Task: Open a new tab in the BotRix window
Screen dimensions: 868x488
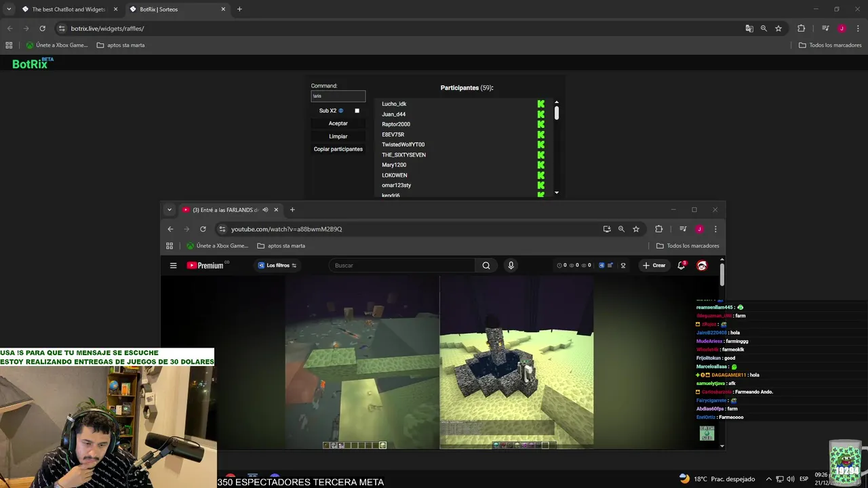Action: [239, 9]
